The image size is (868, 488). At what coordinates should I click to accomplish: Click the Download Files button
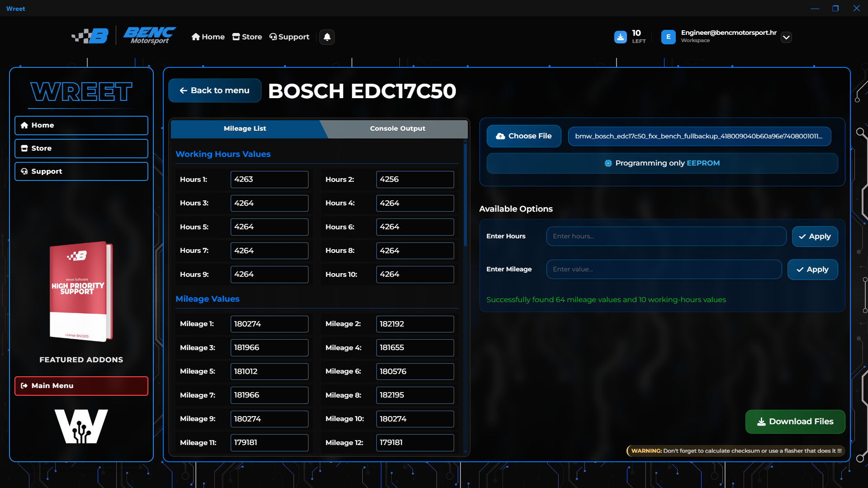tap(795, 421)
